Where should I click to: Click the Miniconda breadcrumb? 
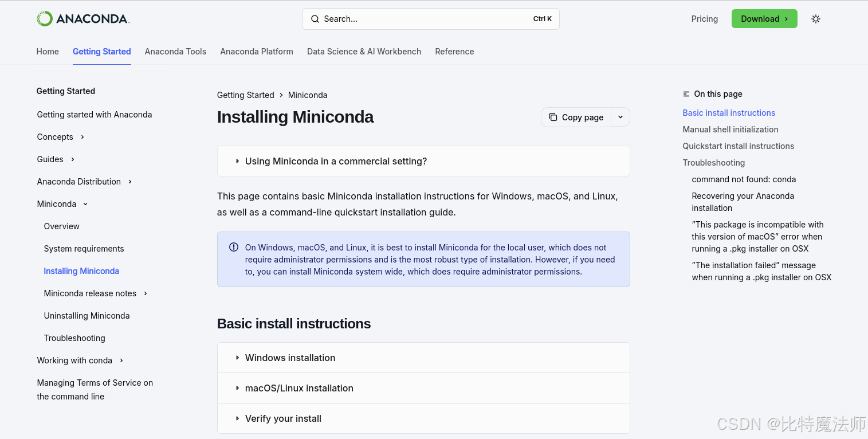308,95
